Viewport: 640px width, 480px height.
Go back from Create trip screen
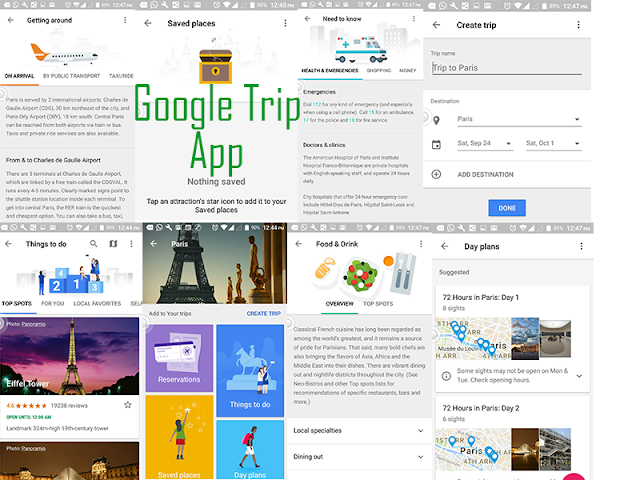tap(436, 25)
